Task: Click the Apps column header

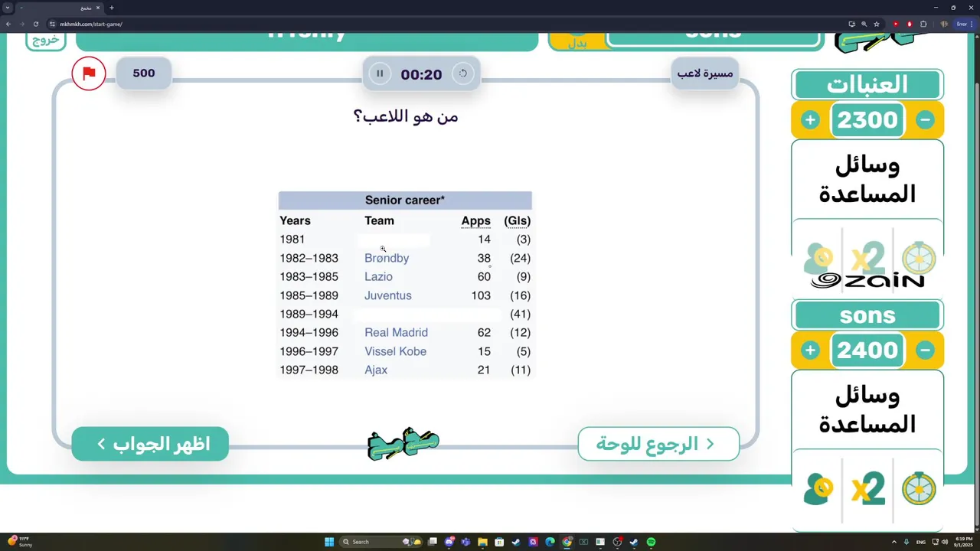Action: click(x=475, y=221)
